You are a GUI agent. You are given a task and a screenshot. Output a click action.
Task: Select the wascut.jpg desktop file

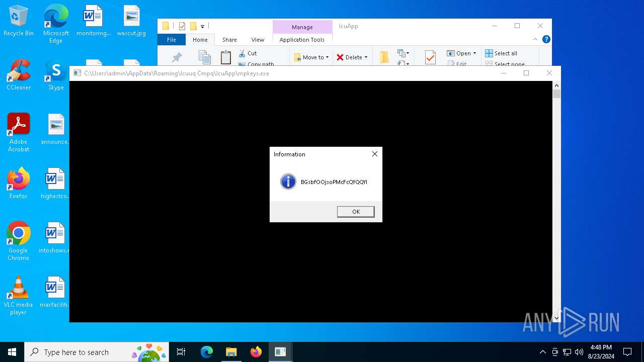131,21
